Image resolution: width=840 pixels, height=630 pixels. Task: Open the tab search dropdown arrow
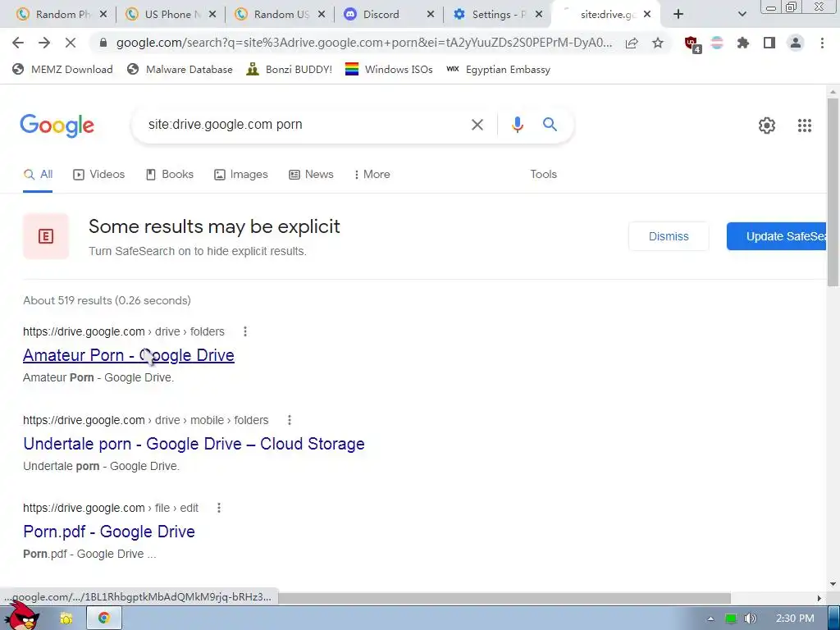point(742,15)
